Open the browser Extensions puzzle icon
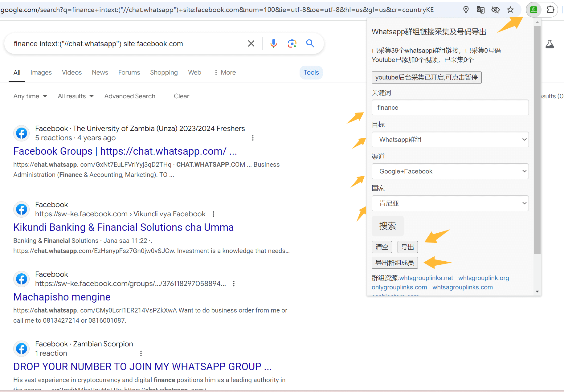Image resolution: width=564 pixels, height=392 pixels. (x=550, y=10)
